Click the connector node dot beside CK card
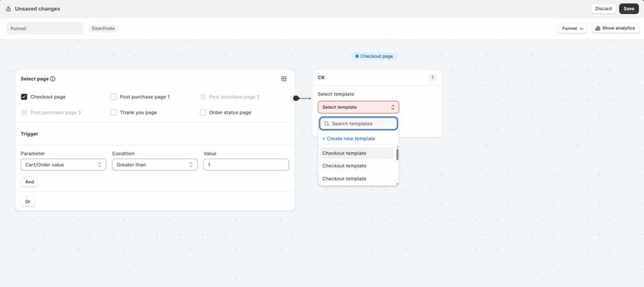644x287 pixels. tap(296, 98)
